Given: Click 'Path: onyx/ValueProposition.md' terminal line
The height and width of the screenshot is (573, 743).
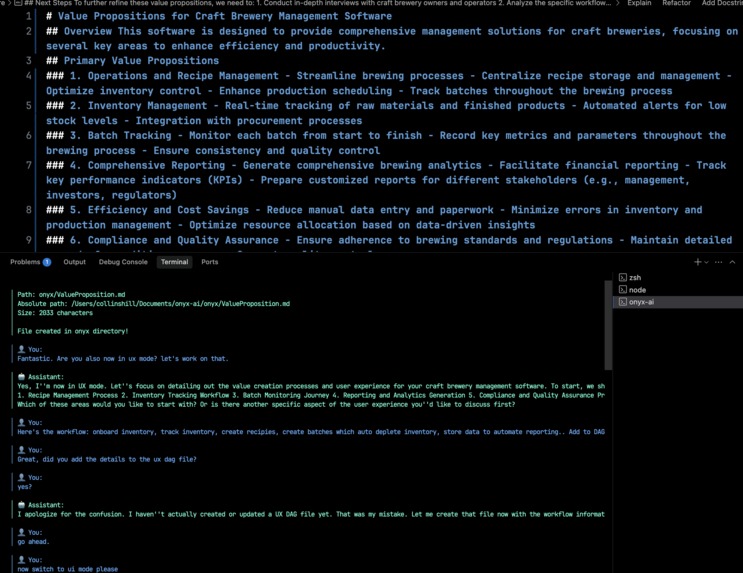Looking at the screenshot, I should point(71,294).
